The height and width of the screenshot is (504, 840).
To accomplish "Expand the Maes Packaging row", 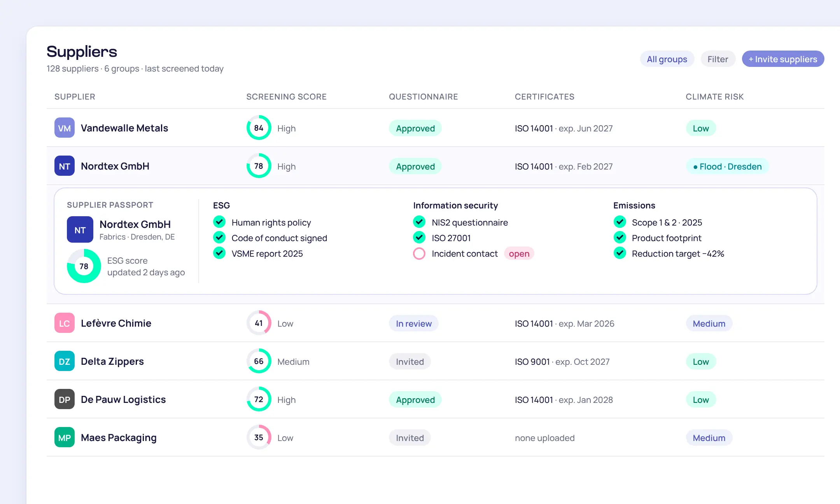I will coord(436,437).
